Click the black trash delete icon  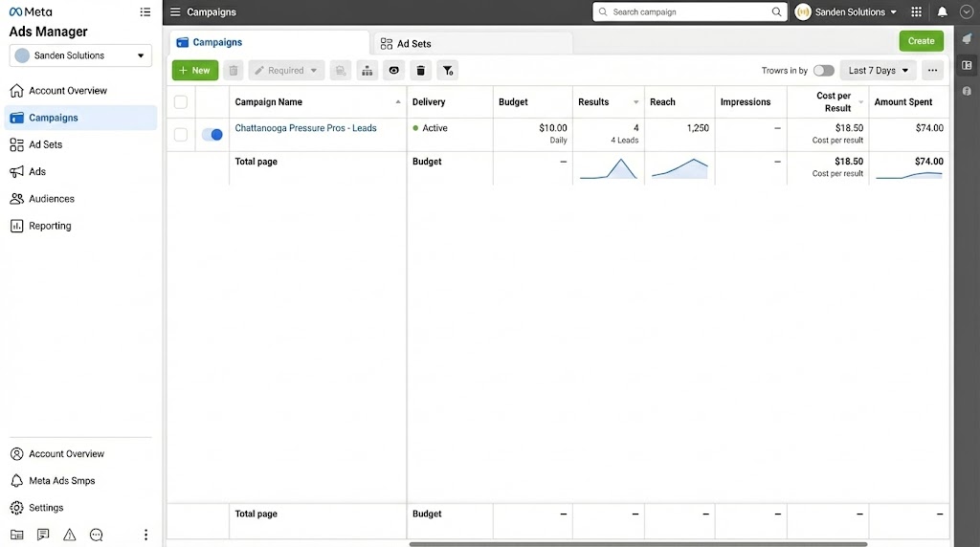421,71
